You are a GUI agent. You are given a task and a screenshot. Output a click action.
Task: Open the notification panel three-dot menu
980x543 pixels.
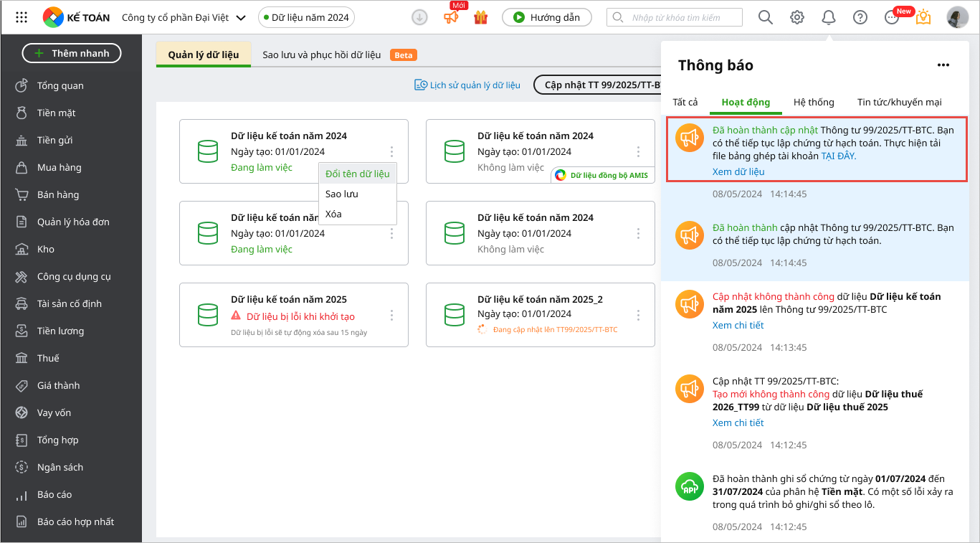(943, 65)
